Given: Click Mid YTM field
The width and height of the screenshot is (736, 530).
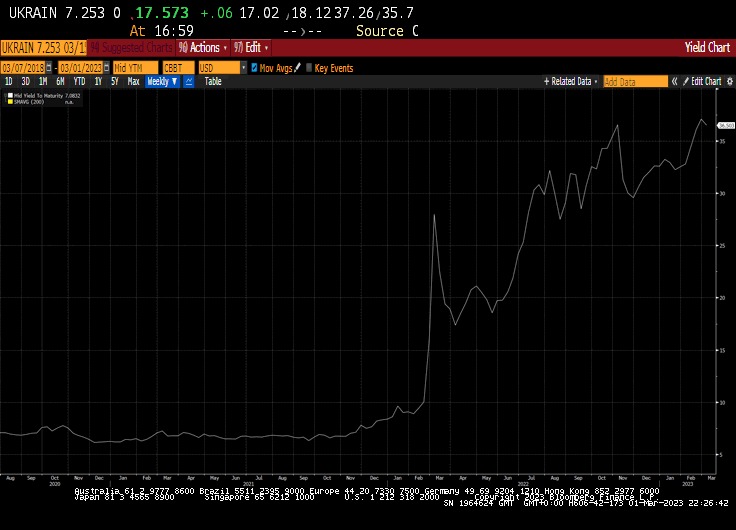Looking at the screenshot, I should (136, 68).
